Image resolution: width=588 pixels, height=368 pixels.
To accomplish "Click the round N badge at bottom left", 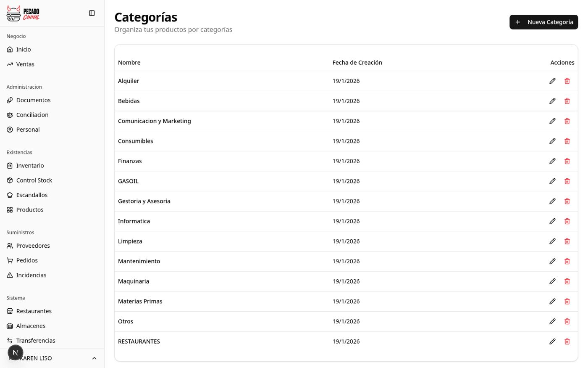I will [x=16, y=352].
